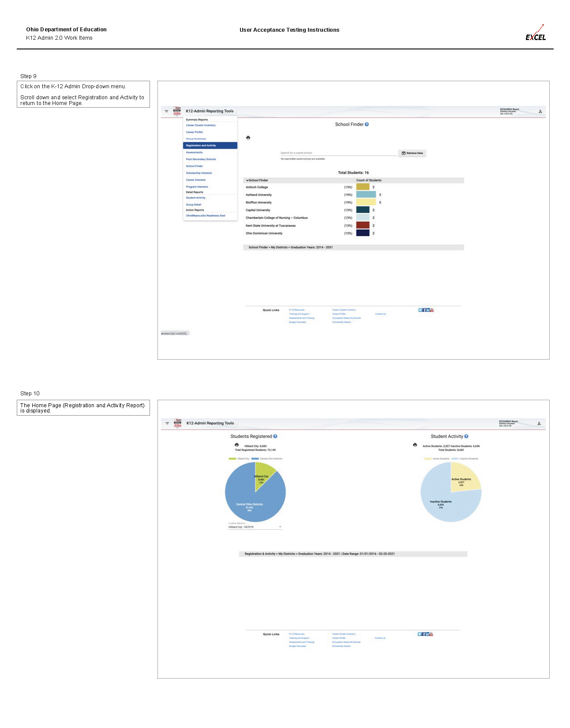Viewport: 570px width, 728px height.
Task: Open Budget Calculator link in Step 10 footer
Action: (297, 646)
